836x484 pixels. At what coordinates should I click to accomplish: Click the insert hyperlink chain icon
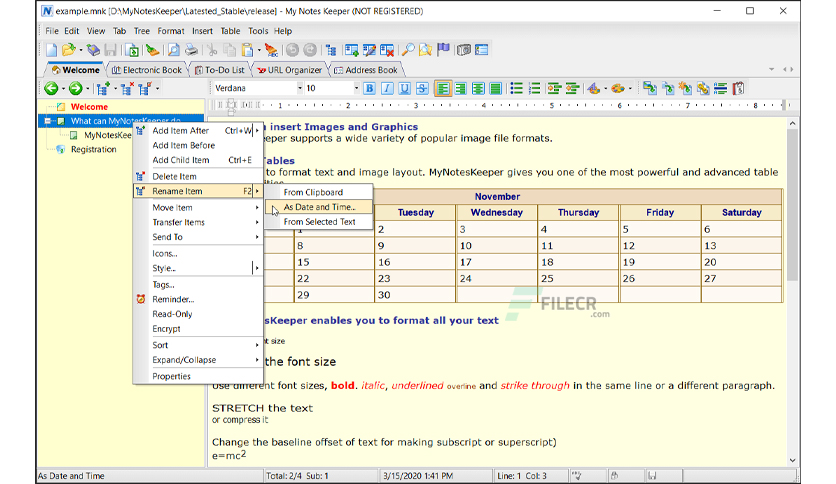tap(703, 88)
